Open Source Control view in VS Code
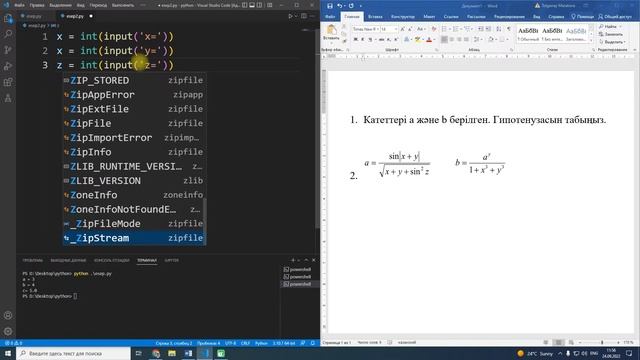The height and width of the screenshot is (360, 640). click(8, 50)
